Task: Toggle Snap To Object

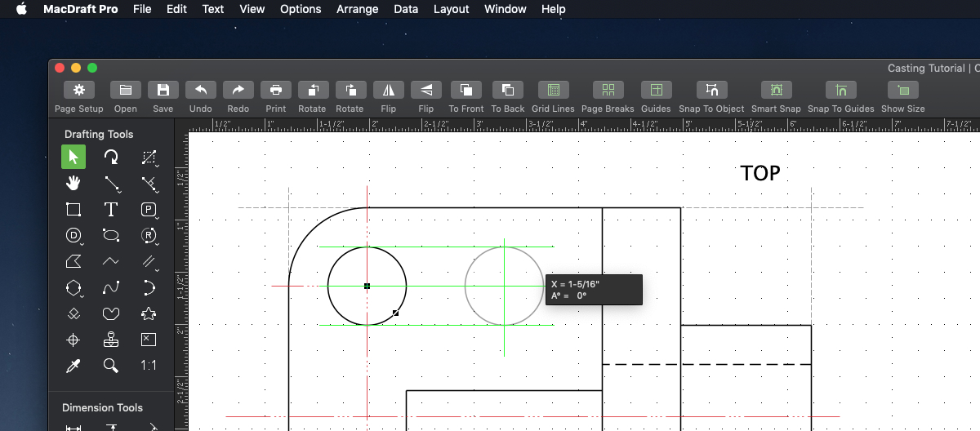Action: 711,90
